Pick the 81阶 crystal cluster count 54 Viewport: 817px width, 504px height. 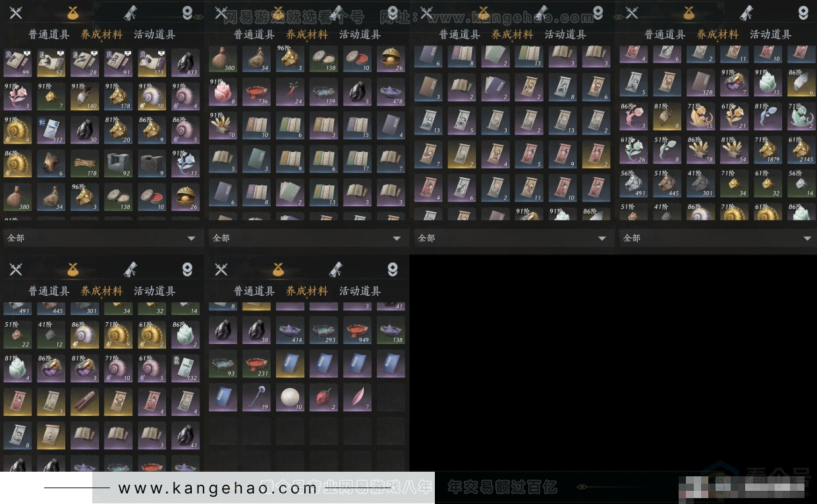[x=733, y=151]
